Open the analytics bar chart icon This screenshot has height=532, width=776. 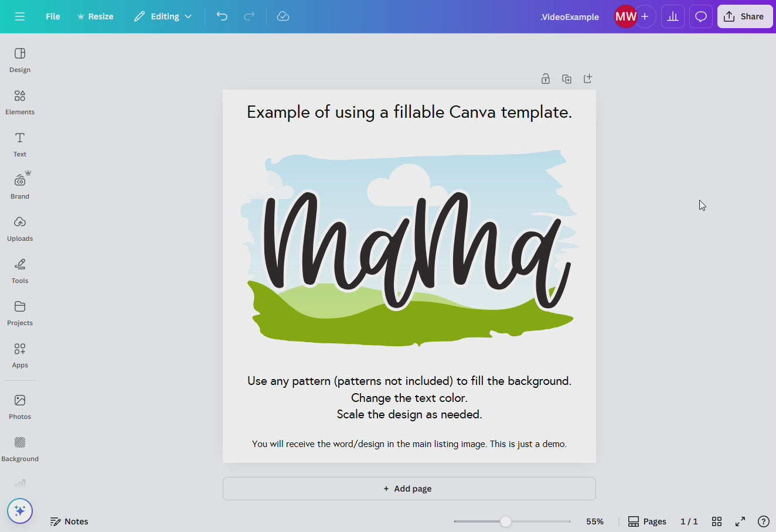pos(673,16)
